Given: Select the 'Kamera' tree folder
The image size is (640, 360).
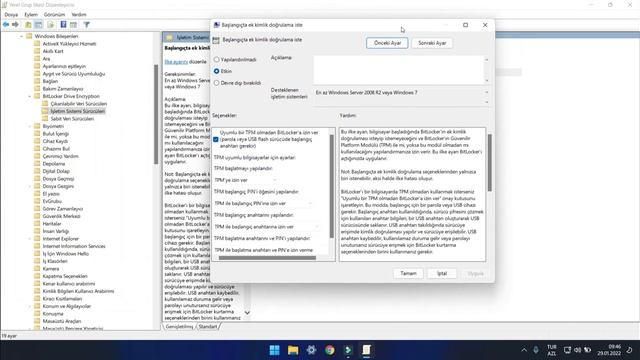Looking at the screenshot, I should tap(51, 269).
